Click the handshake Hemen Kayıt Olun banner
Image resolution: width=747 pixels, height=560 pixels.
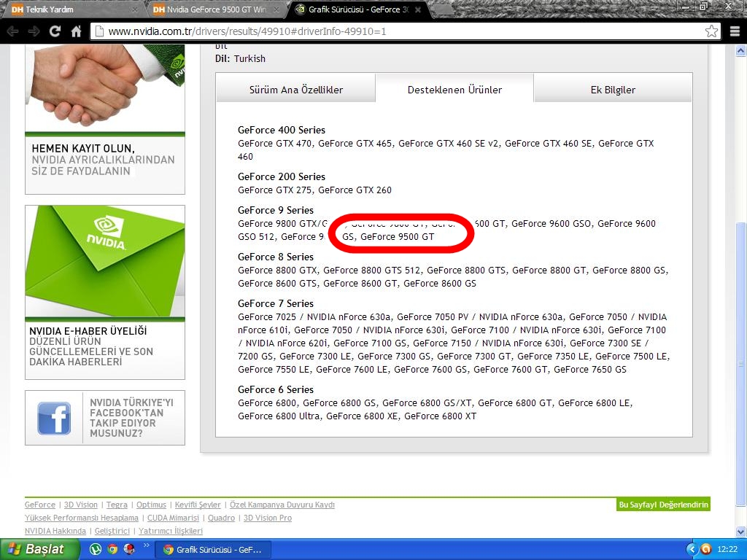coord(105,119)
